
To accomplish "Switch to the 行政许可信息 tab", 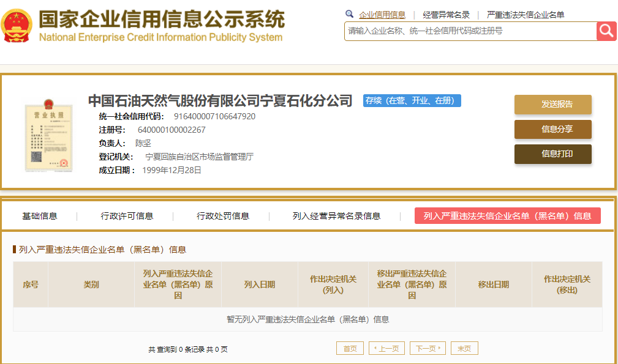I will (127, 216).
